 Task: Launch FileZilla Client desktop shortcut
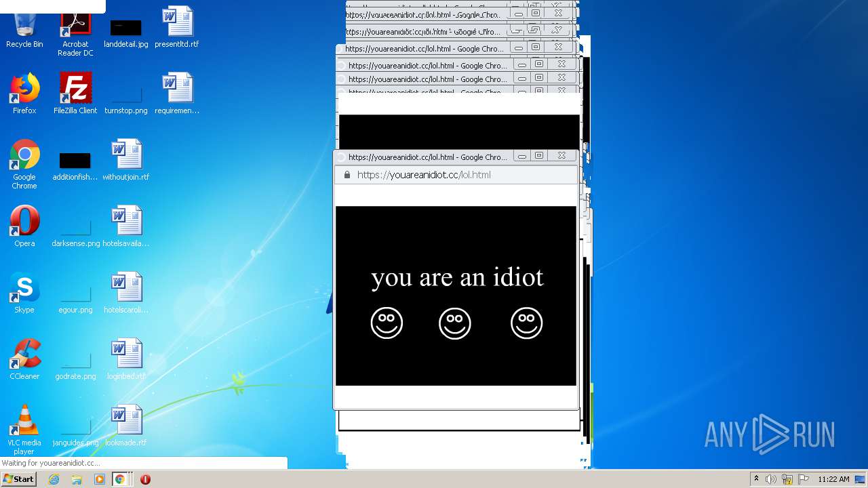[x=75, y=94]
